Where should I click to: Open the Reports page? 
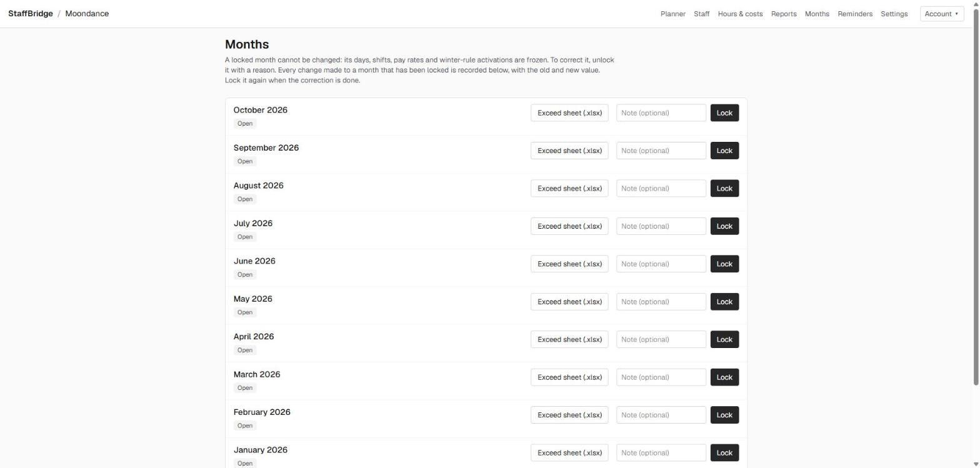pyautogui.click(x=784, y=14)
